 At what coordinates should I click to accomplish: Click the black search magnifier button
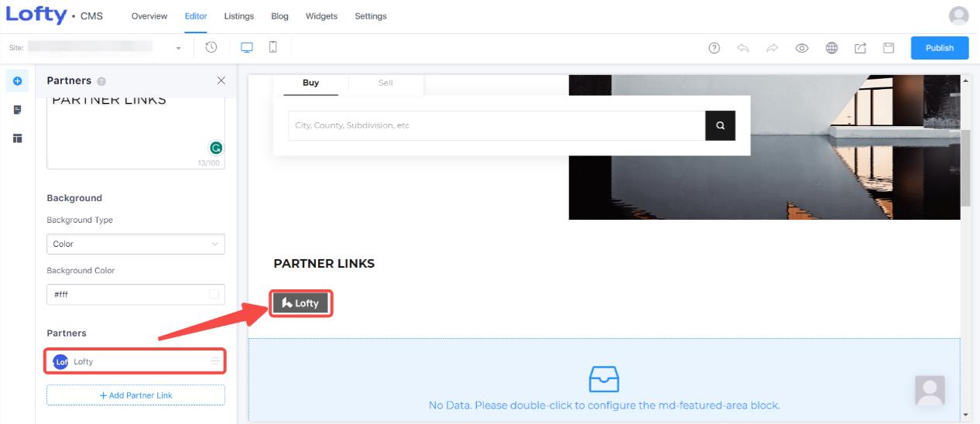pos(720,125)
